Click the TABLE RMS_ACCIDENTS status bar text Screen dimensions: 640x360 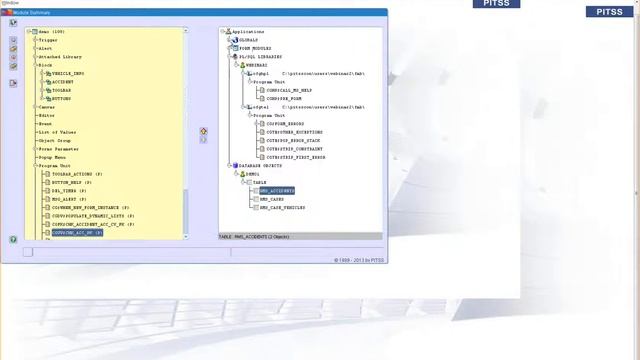pyautogui.click(x=254, y=237)
